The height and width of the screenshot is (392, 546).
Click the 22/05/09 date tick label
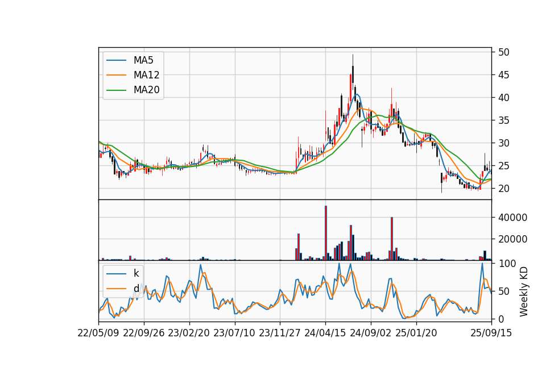[x=98, y=333]
